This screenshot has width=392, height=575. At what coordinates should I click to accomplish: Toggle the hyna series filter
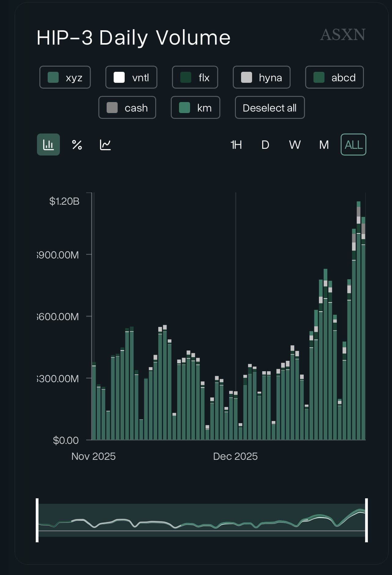pyautogui.click(x=262, y=77)
